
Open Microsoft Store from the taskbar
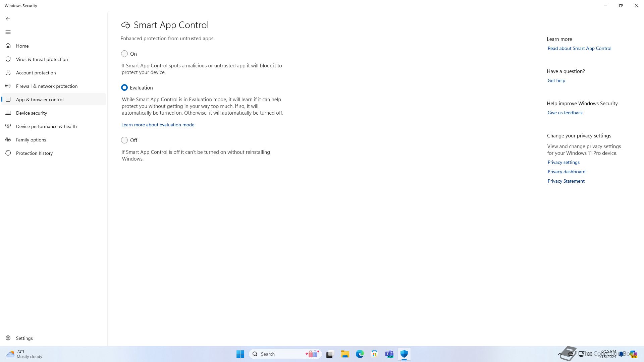point(374,354)
